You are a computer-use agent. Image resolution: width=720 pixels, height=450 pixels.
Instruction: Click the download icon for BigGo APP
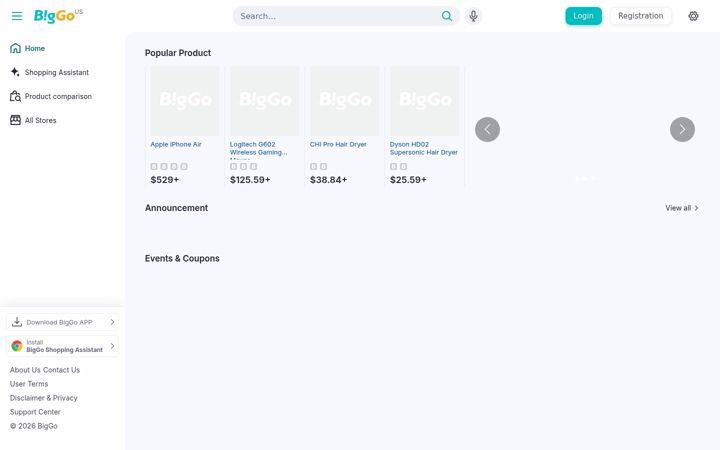(17, 322)
